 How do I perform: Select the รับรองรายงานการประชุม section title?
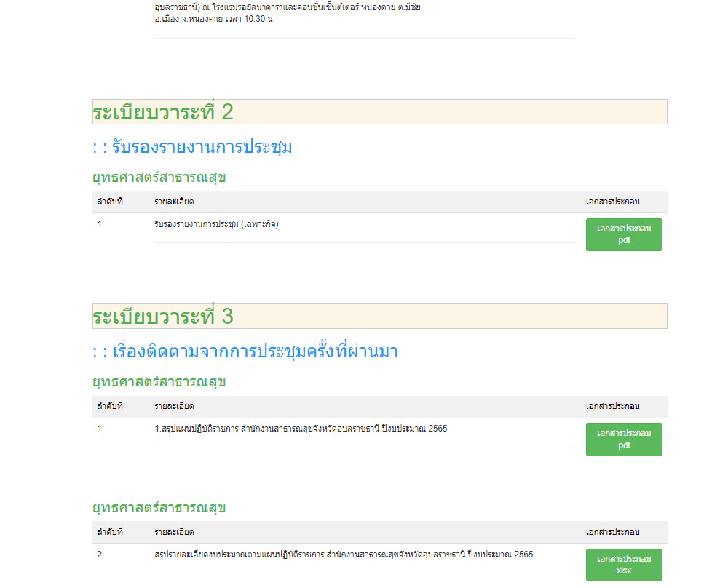pyautogui.click(x=193, y=147)
